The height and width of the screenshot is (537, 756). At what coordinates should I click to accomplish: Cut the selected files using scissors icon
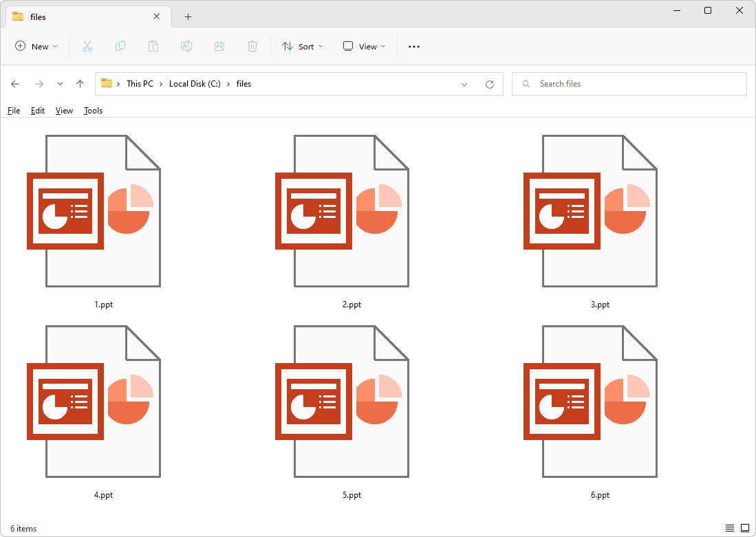tap(87, 46)
